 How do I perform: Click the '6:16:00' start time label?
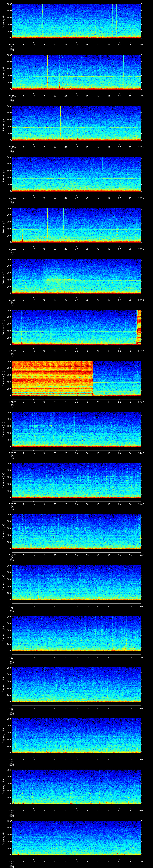(12, 147)
